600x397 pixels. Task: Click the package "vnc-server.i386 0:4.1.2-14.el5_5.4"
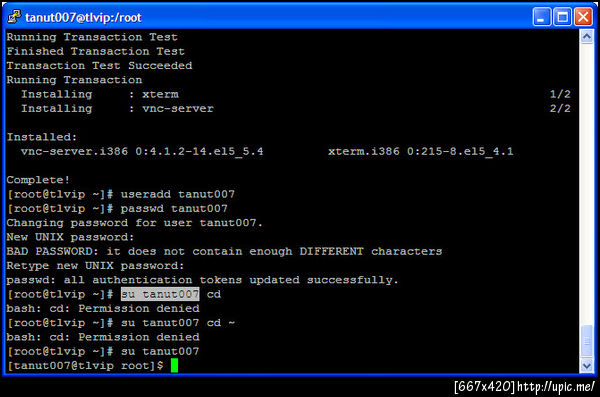point(142,152)
